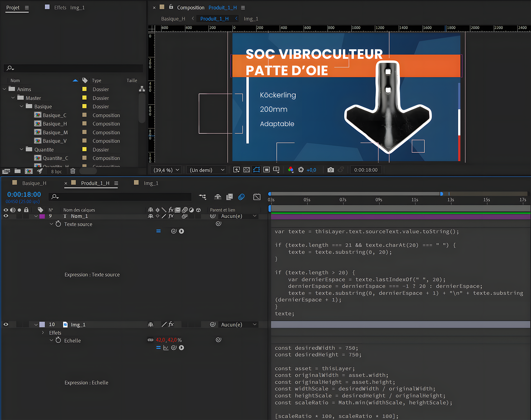
Task: Hide the Img_1 layer with eye icon
Action: click(6, 324)
